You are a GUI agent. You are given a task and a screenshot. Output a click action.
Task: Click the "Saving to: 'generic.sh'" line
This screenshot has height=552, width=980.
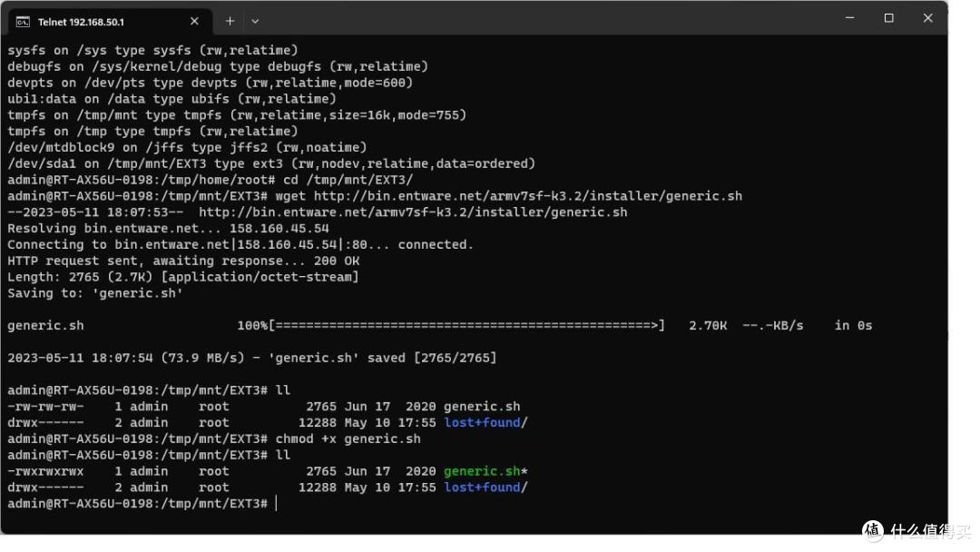[95, 293]
